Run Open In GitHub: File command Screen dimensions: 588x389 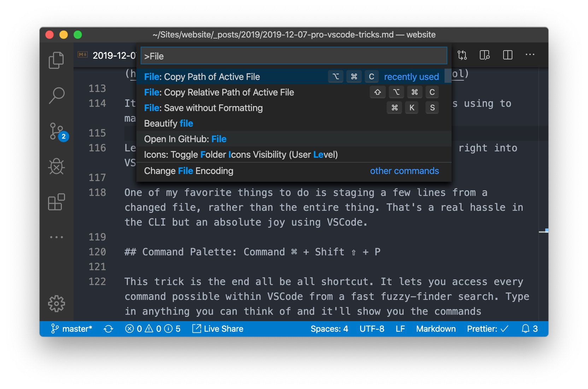click(x=294, y=139)
